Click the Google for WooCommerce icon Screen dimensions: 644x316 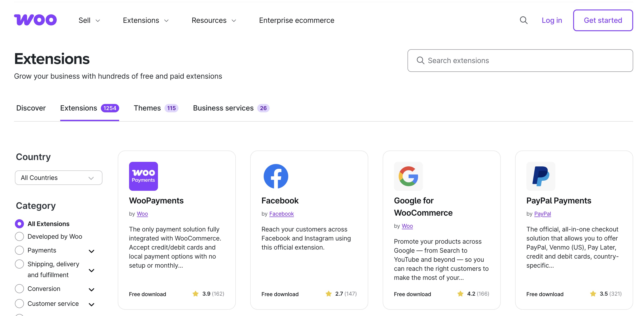pos(408,176)
